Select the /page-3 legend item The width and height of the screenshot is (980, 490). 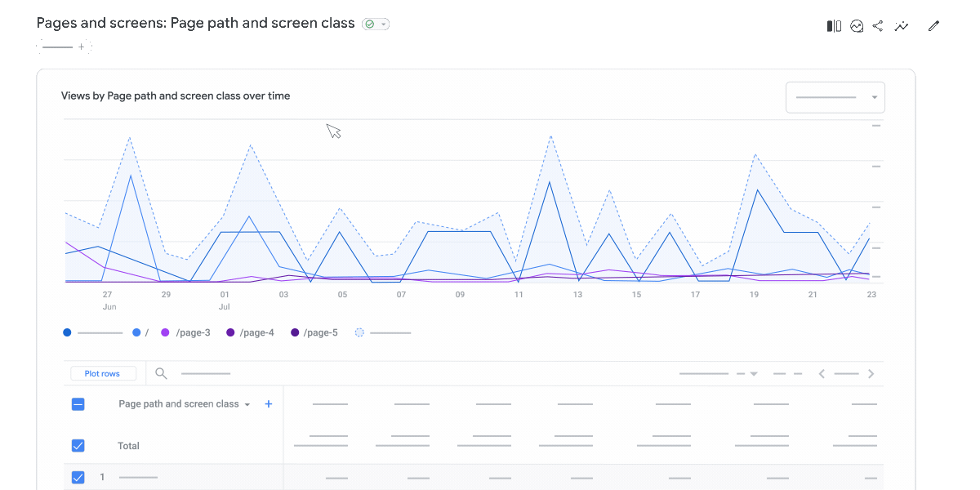pos(185,332)
